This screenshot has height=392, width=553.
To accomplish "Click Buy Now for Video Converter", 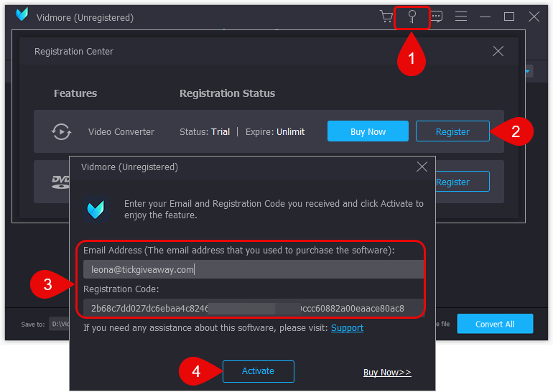I will click(x=368, y=131).
